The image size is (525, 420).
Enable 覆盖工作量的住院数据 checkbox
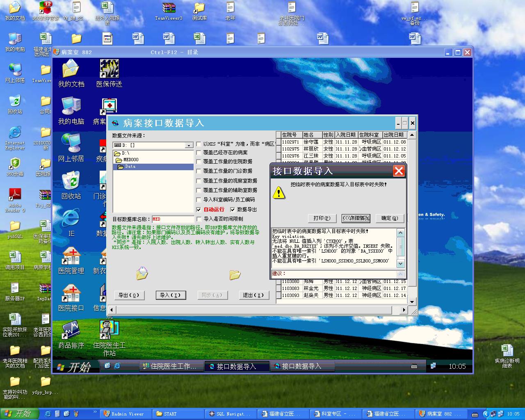coord(199,162)
